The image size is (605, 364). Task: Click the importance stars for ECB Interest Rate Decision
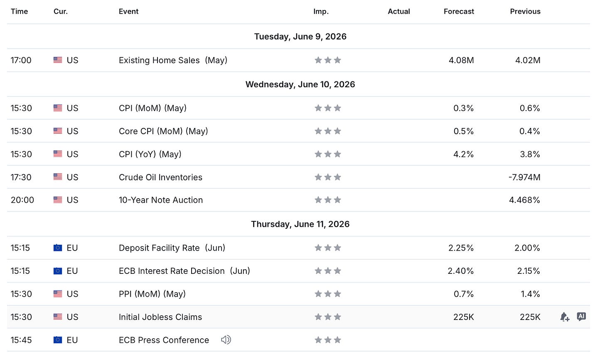click(x=328, y=271)
